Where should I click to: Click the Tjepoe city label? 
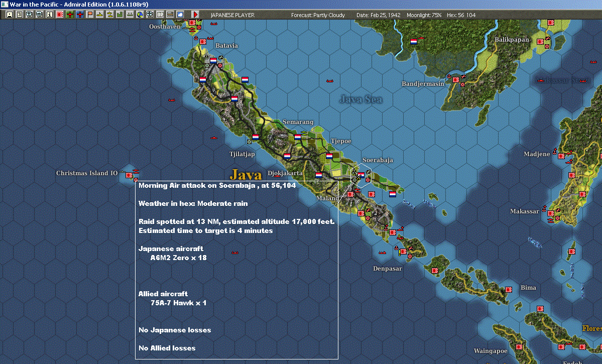pyautogui.click(x=341, y=141)
